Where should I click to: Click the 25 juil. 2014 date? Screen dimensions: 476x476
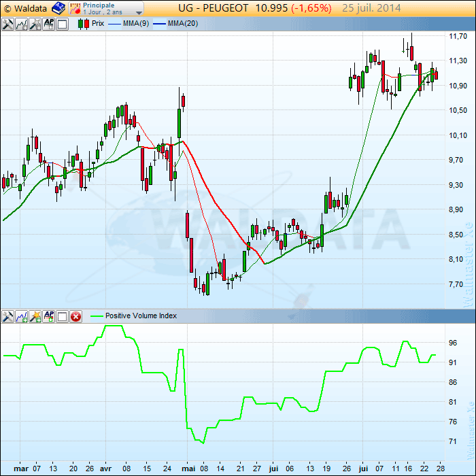pos(371,8)
